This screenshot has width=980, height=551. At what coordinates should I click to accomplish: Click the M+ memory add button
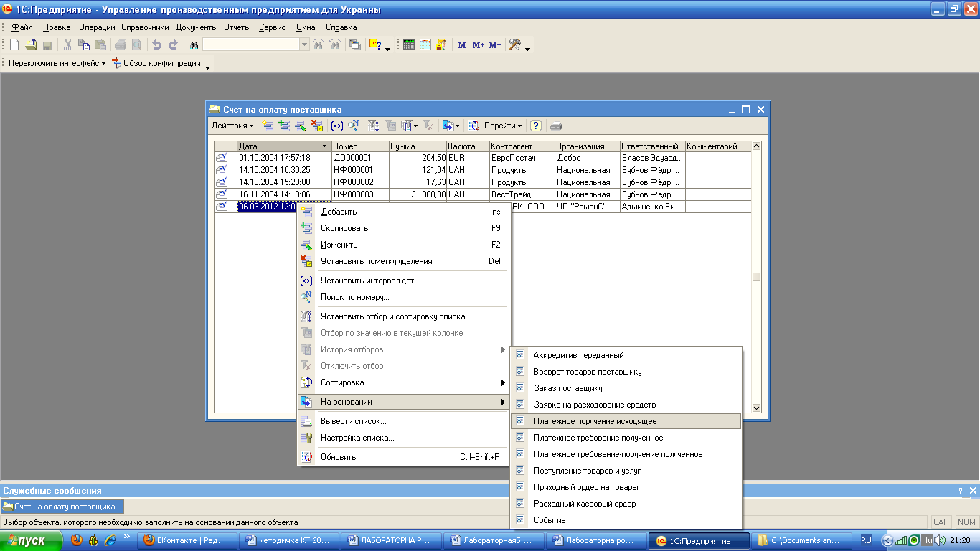(479, 44)
